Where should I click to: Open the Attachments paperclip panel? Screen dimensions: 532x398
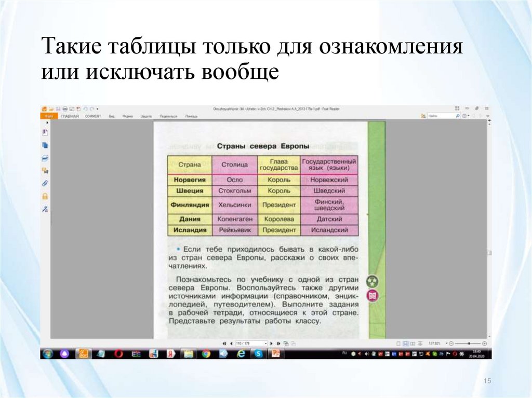[x=45, y=183]
